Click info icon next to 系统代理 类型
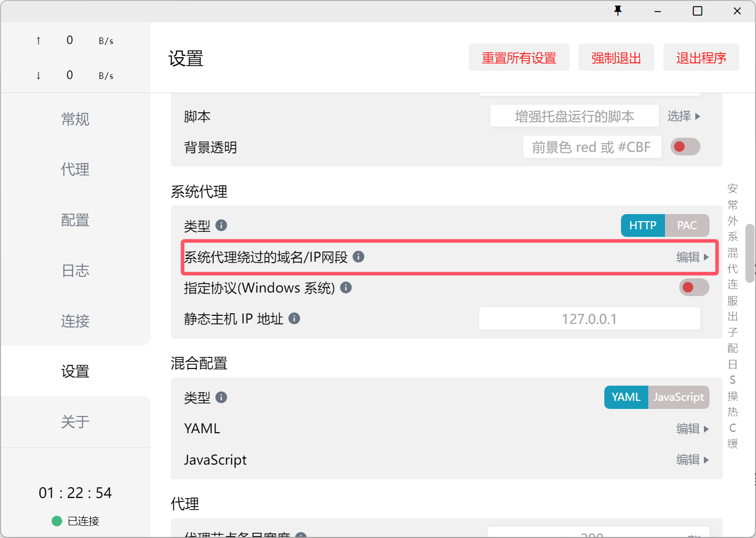This screenshot has height=538, width=756. pos(221,225)
